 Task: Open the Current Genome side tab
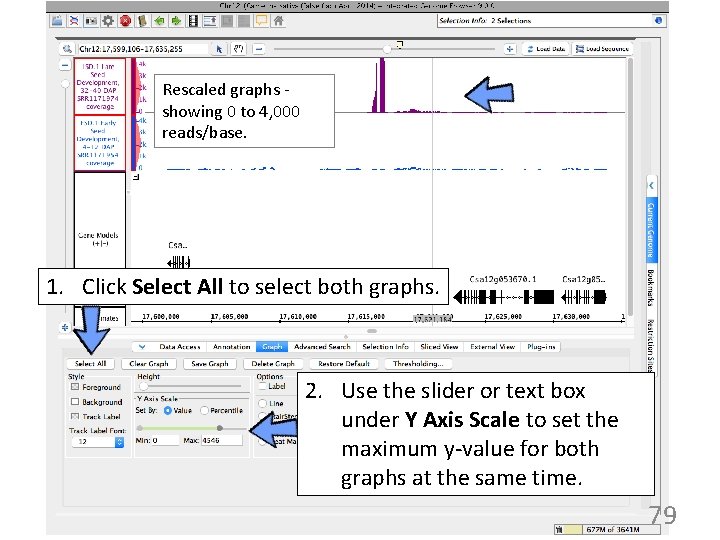click(651, 230)
